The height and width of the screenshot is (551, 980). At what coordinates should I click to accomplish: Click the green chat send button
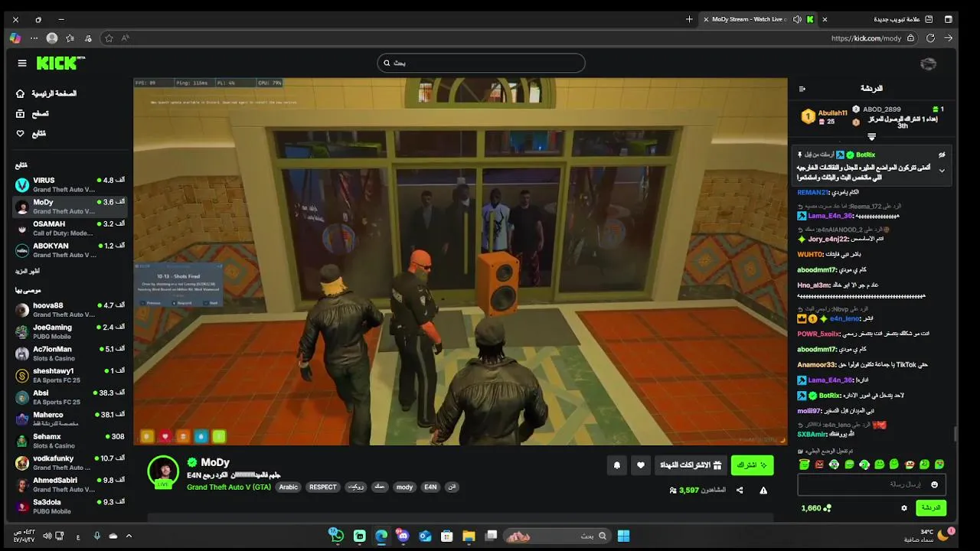pos(931,508)
